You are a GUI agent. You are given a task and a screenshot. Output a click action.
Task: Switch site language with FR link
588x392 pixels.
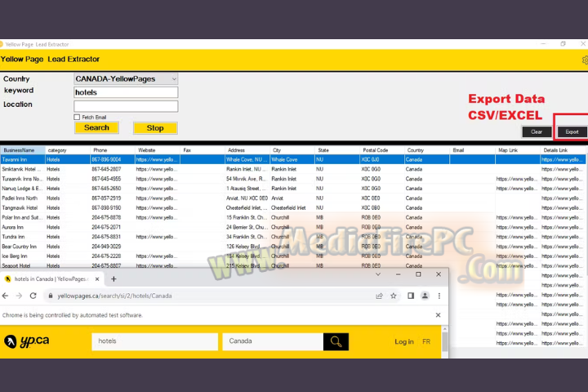[x=426, y=341]
